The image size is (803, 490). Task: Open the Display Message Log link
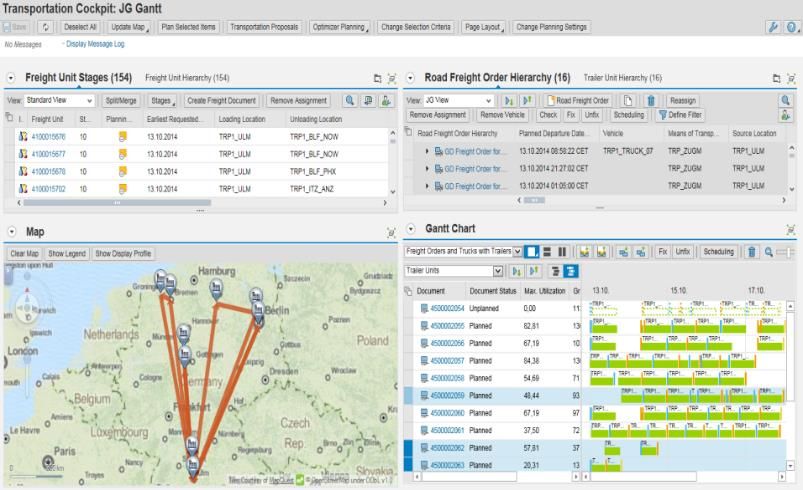coord(95,44)
